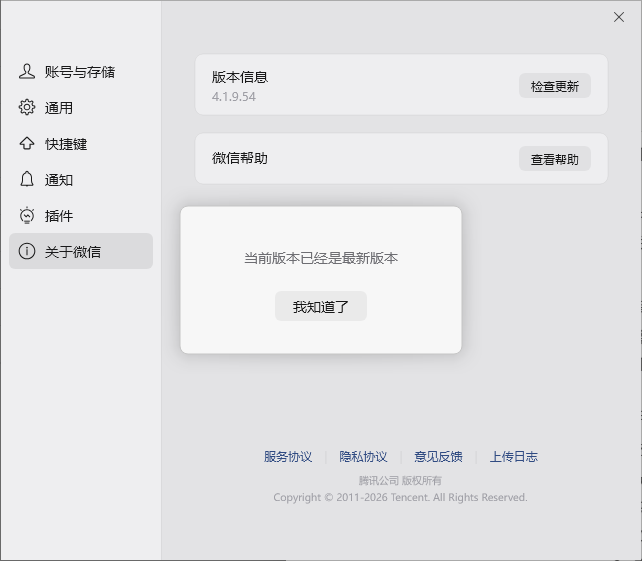
Task: Open the 服务协议 link
Action: point(288,457)
